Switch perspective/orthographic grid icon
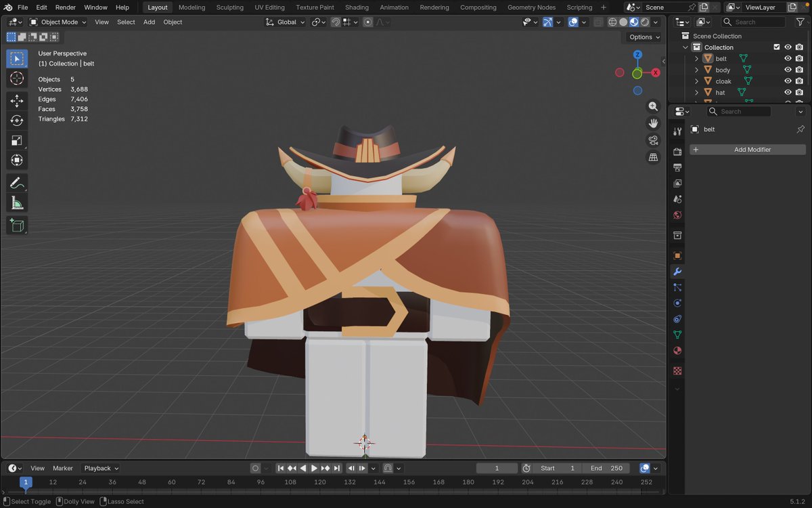This screenshot has height=508, width=812. coord(653,157)
